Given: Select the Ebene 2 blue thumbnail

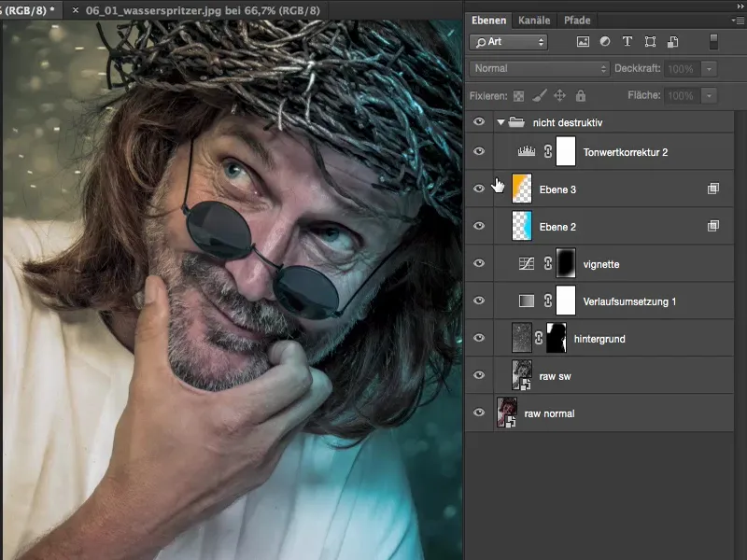Looking at the screenshot, I should (522, 226).
